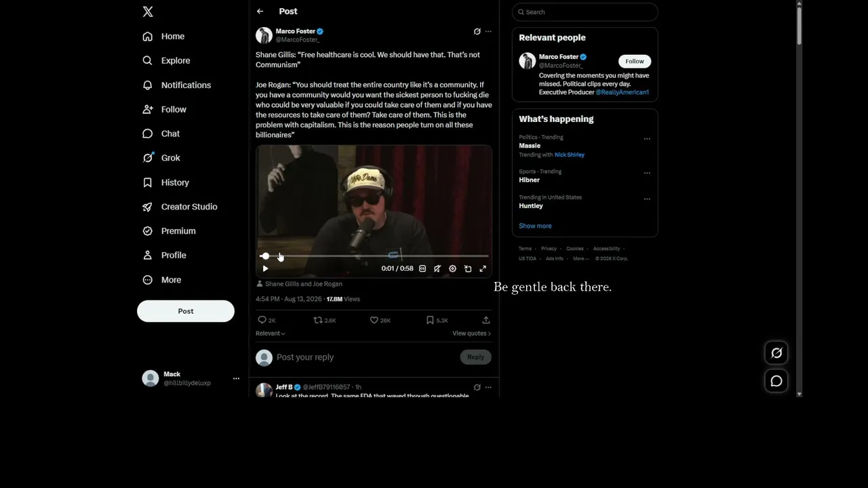This screenshot has width=868, height=488.
Task: Open Creator Studio
Action: click(180, 207)
